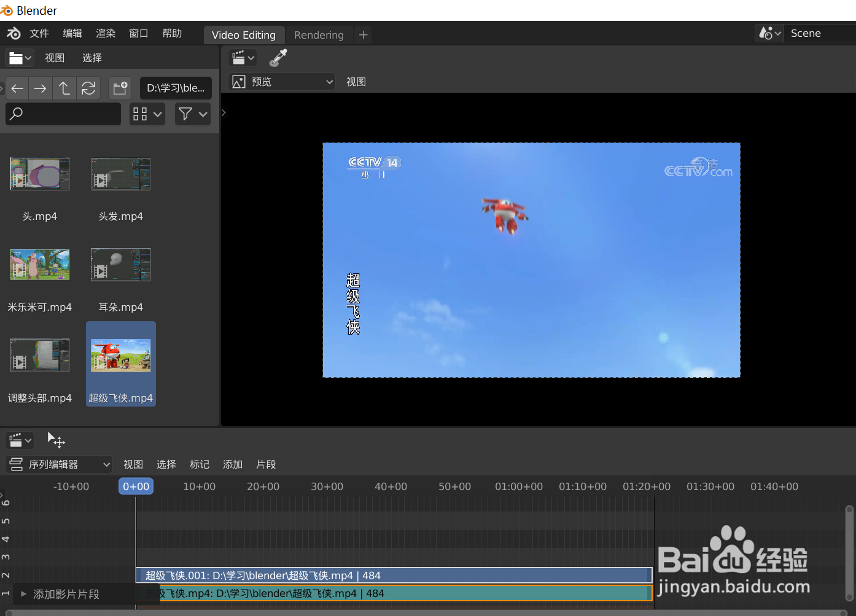Screen dimensions: 856x616
Task: Open the 标记 menu
Action: (x=200, y=464)
